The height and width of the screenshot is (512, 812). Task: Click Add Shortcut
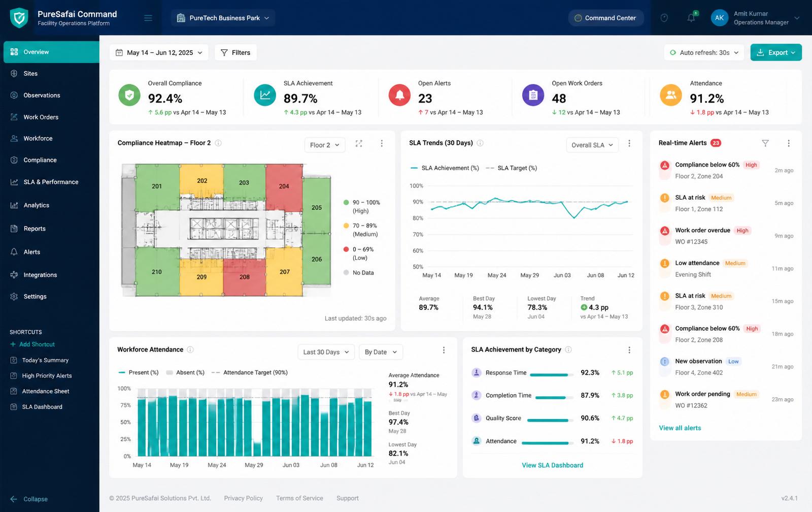tap(32, 344)
